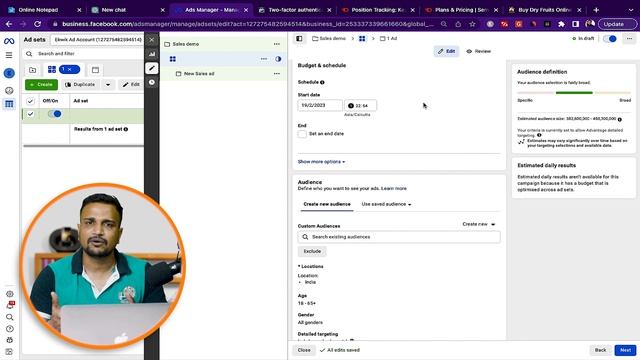Open a new browser tab with plus

(596, 10)
